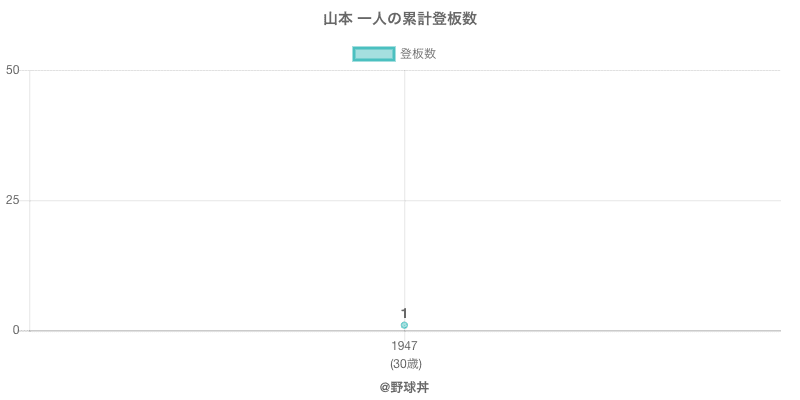This screenshot has width=800, height=400.
Task: Select the 1947 data point marker
Action: pyautogui.click(x=404, y=325)
